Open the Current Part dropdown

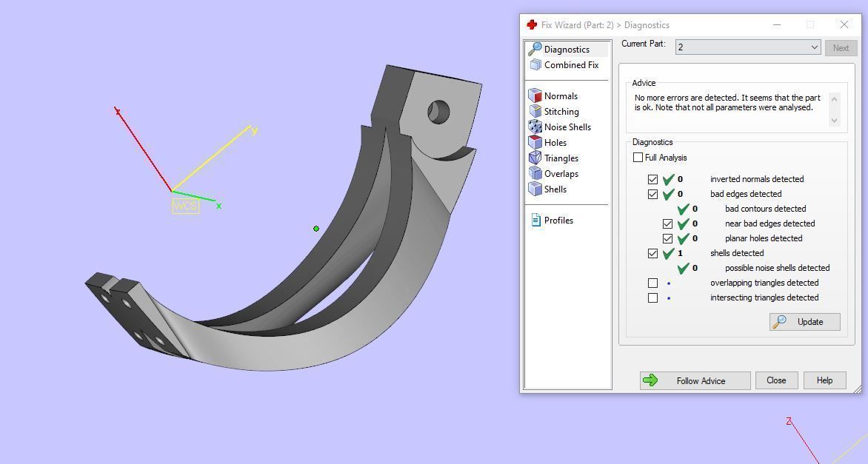(x=748, y=47)
